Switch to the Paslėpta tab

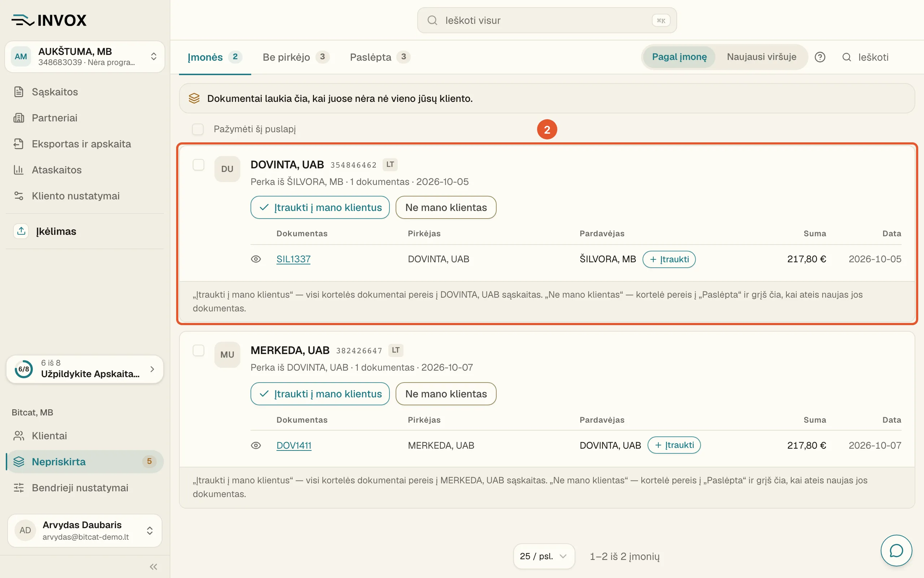click(380, 57)
